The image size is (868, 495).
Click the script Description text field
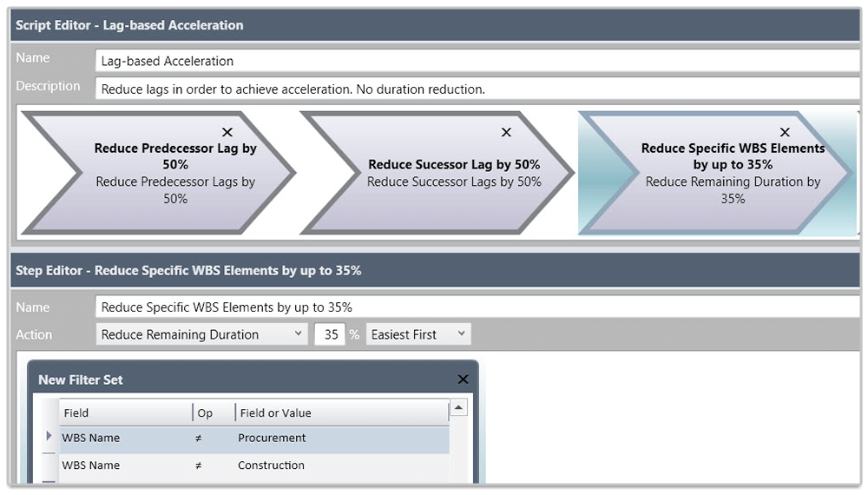pyautogui.click(x=477, y=89)
